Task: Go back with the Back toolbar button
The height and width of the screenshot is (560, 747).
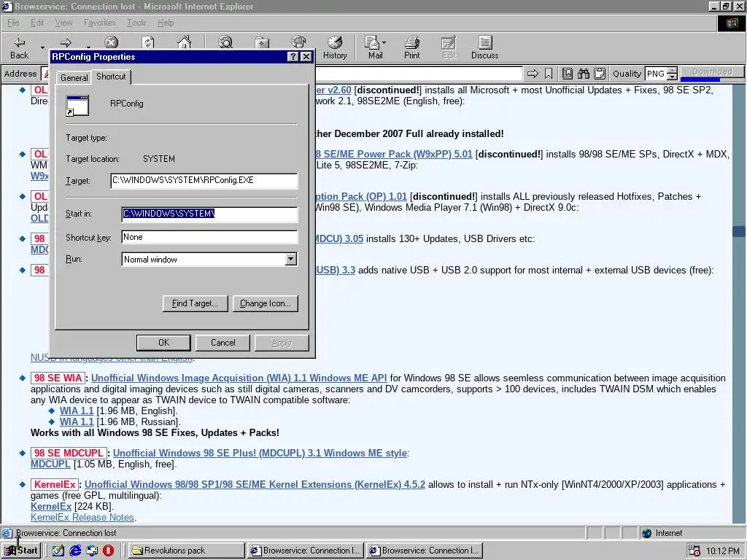Action: 19,47
